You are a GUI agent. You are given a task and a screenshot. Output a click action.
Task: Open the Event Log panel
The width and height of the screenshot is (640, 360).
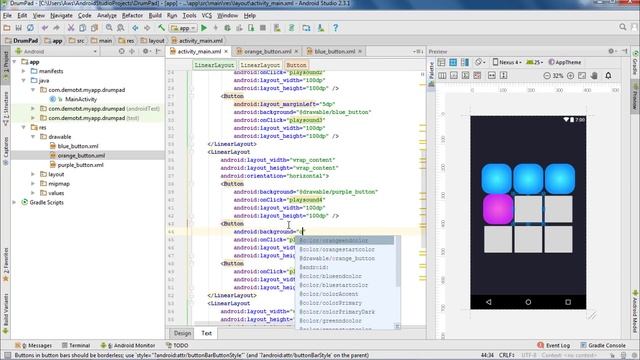(553, 345)
